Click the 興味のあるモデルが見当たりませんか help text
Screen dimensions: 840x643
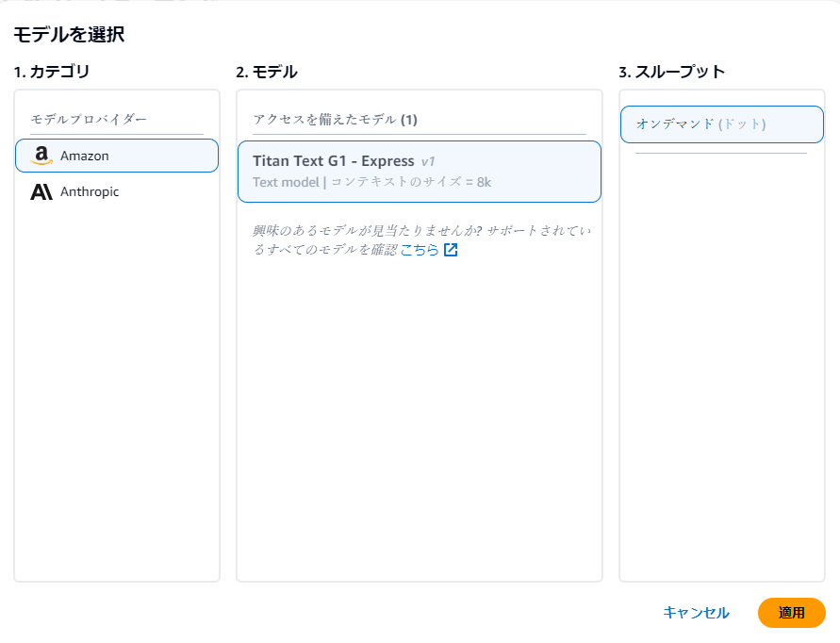[421, 240]
